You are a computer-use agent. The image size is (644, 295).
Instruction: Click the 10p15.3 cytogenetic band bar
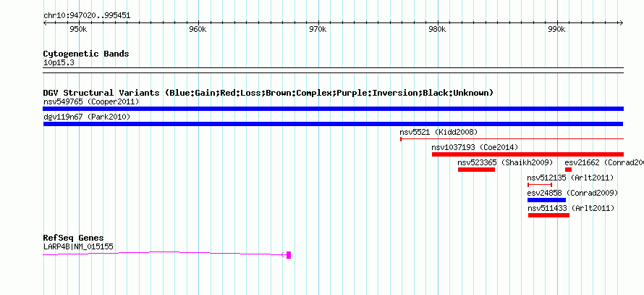[x=333, y=70]
